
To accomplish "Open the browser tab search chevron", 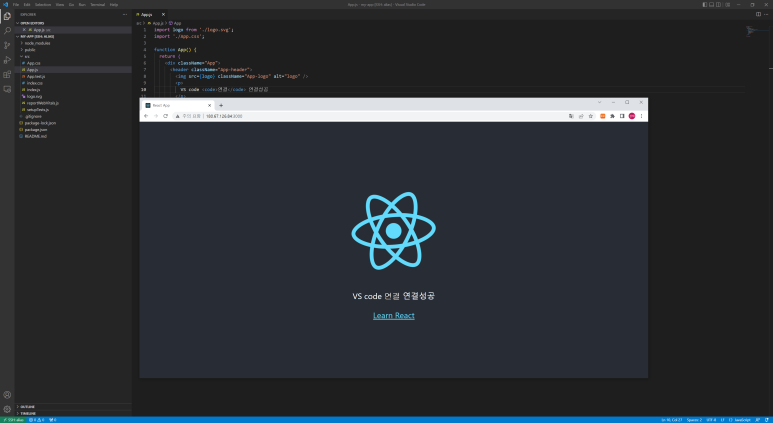I will (x=599, y=103).
